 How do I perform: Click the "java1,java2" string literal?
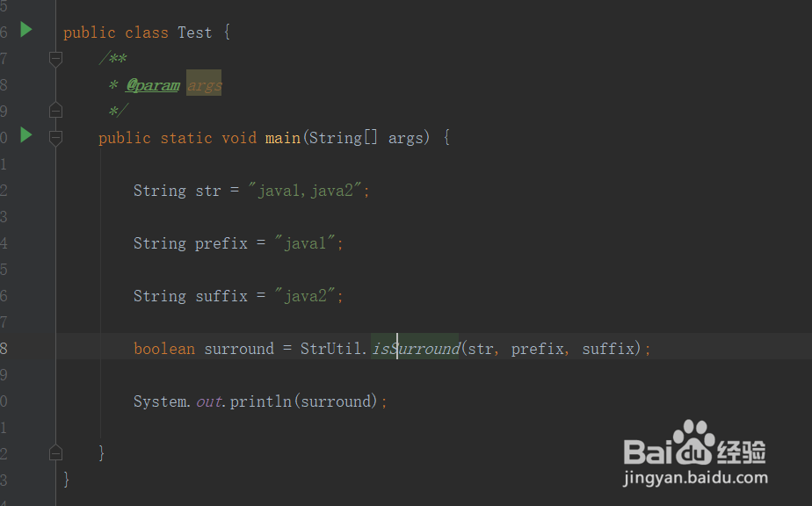(x=309, y=191)
